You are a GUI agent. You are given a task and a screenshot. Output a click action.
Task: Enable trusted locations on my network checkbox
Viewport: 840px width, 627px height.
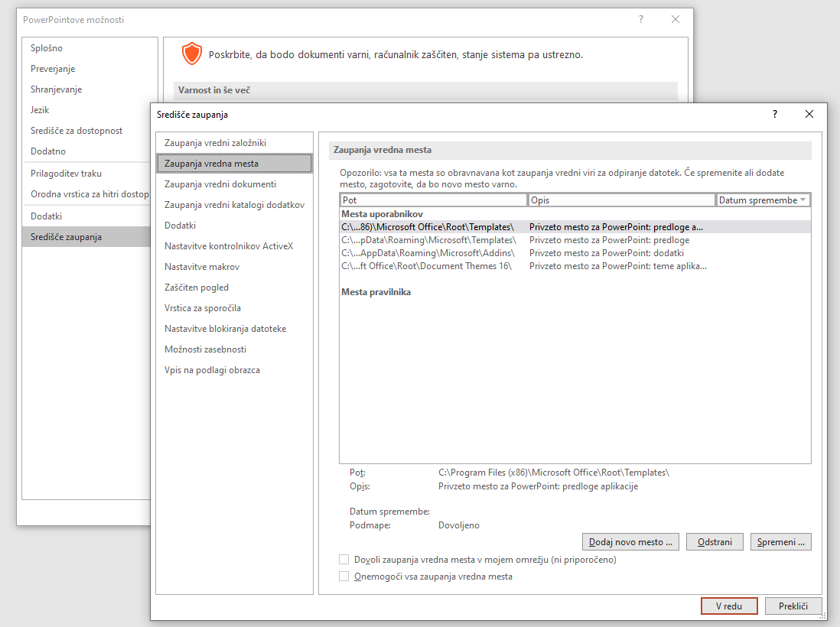[x=344, y=560]
